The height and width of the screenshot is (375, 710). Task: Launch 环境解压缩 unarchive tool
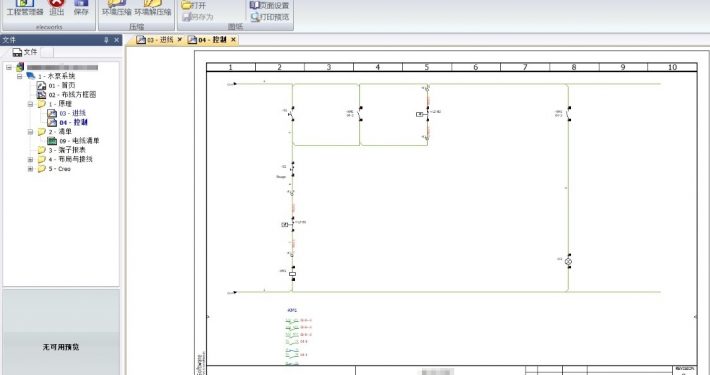point(153,8)
